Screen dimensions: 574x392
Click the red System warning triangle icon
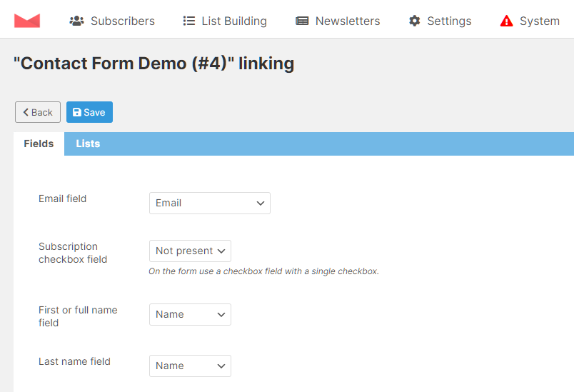pos(507,21)
